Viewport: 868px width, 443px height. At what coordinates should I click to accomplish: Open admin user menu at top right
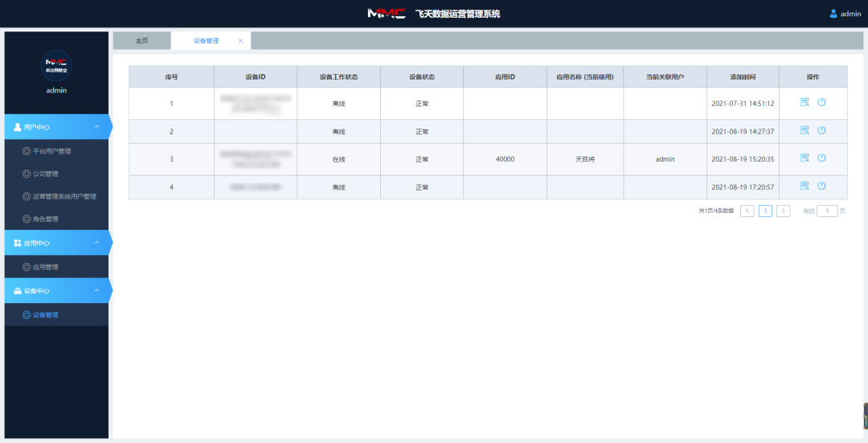pos(845,14)
